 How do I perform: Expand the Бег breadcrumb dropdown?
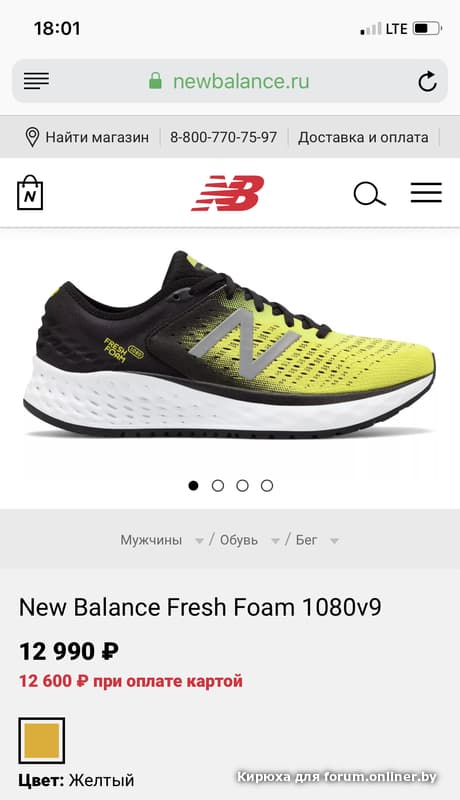[335, 541]
